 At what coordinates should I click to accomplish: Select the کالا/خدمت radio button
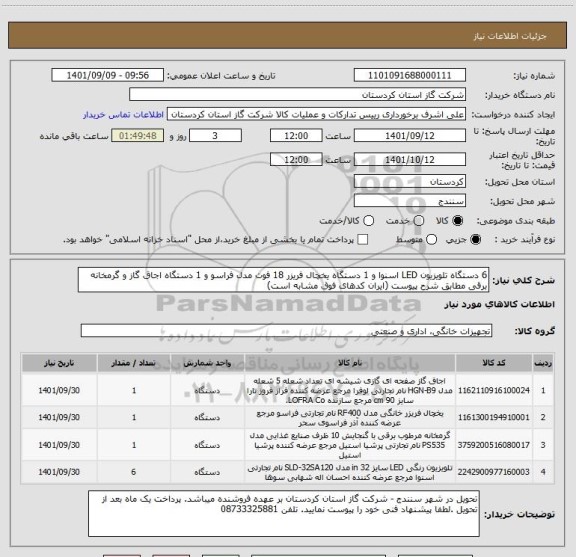[368, 221]
